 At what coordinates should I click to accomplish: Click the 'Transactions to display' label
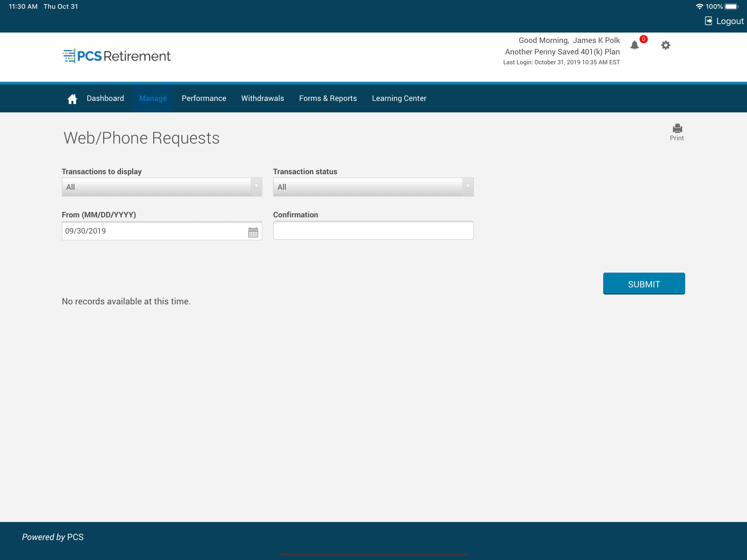point(102,171)
